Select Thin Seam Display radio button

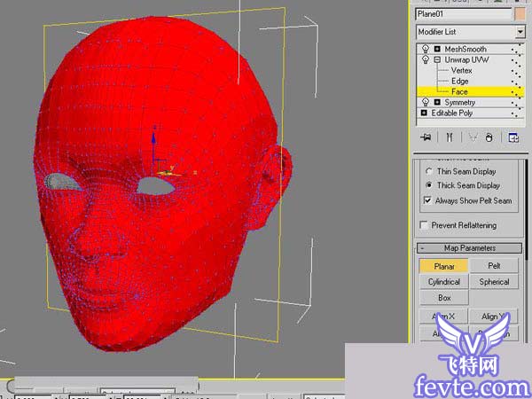[x=430, y=171]
